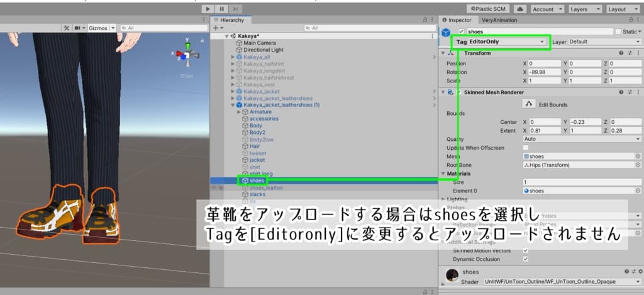
Task: Select the jacket object in Hierarchy
Action: pos(257,160)
